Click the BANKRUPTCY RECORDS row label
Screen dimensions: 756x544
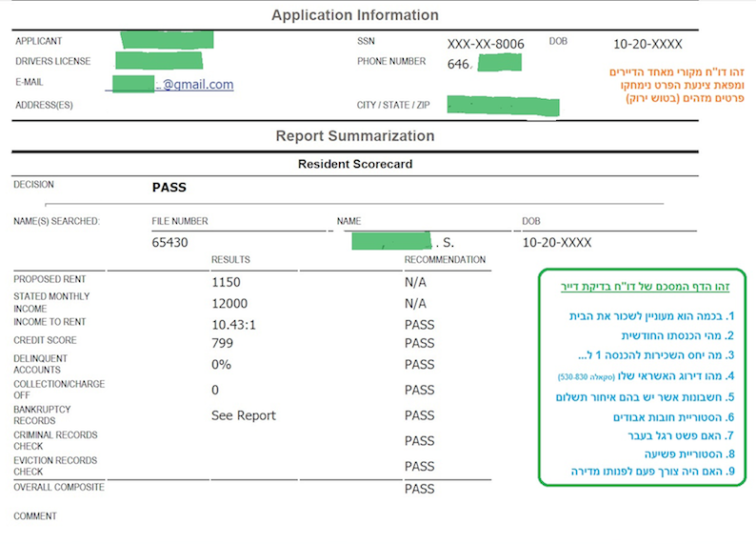point(42,414)
